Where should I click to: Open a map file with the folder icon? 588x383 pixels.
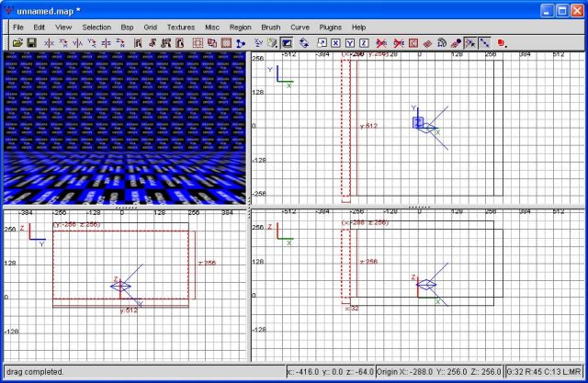[x=17, y=43]
